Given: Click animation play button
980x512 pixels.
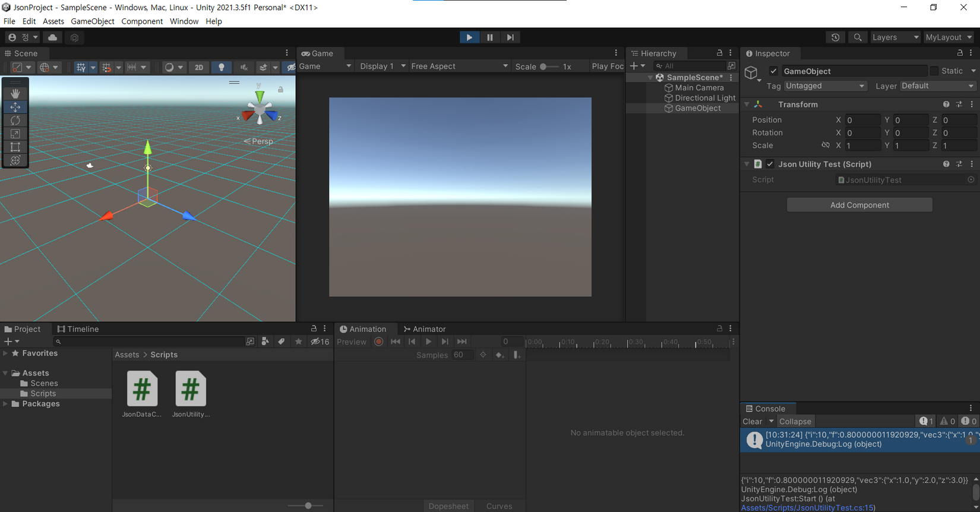Looking at the screenshot, I should (x=428, y=342).
